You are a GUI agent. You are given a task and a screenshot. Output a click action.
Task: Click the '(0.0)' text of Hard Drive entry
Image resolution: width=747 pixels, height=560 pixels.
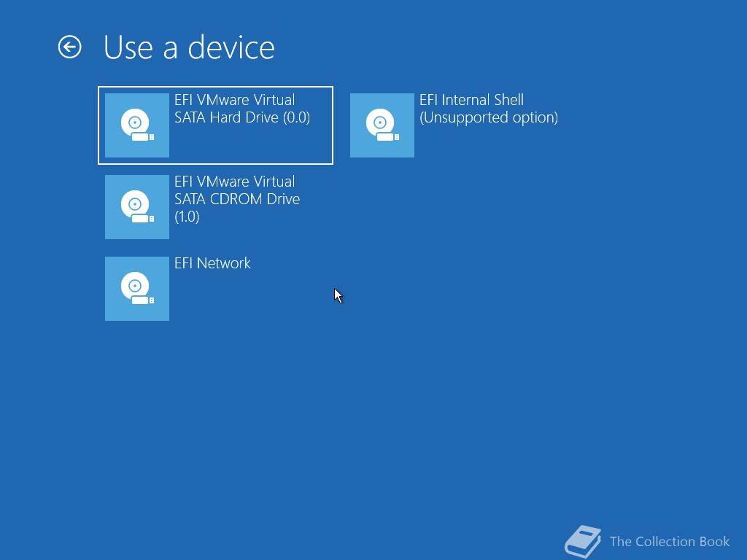pyautogui.click(x=296, y=117)
